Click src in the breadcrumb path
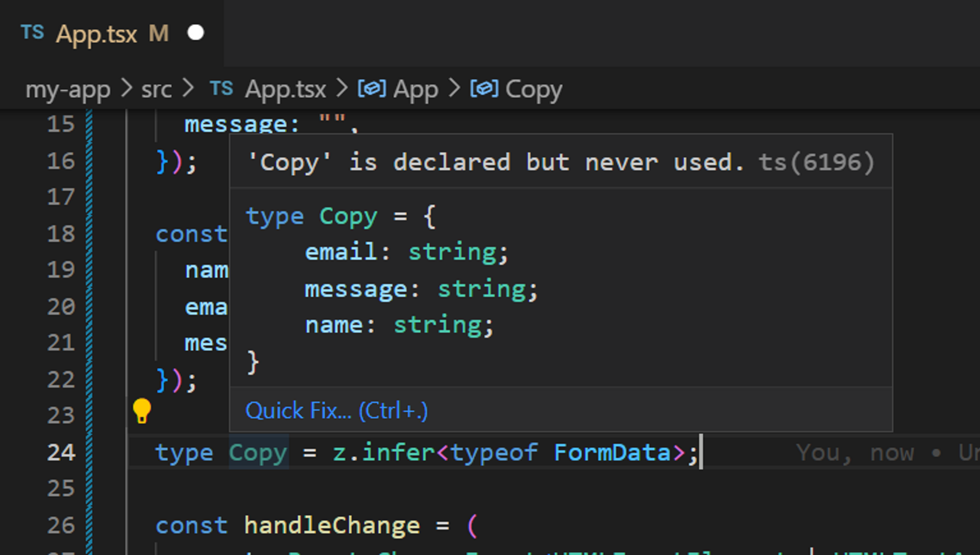The width and height of the screenshot is (980, 555). [x=156, y=89]
